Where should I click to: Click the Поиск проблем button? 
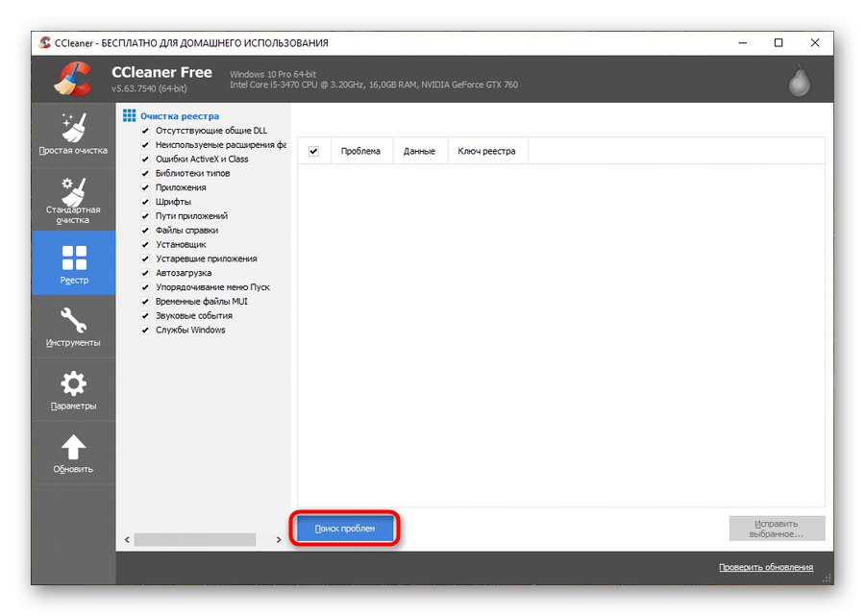344,528
